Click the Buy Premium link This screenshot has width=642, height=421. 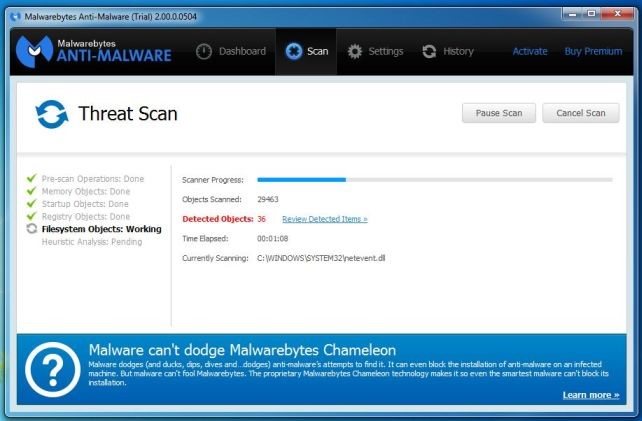pos(593,52)
